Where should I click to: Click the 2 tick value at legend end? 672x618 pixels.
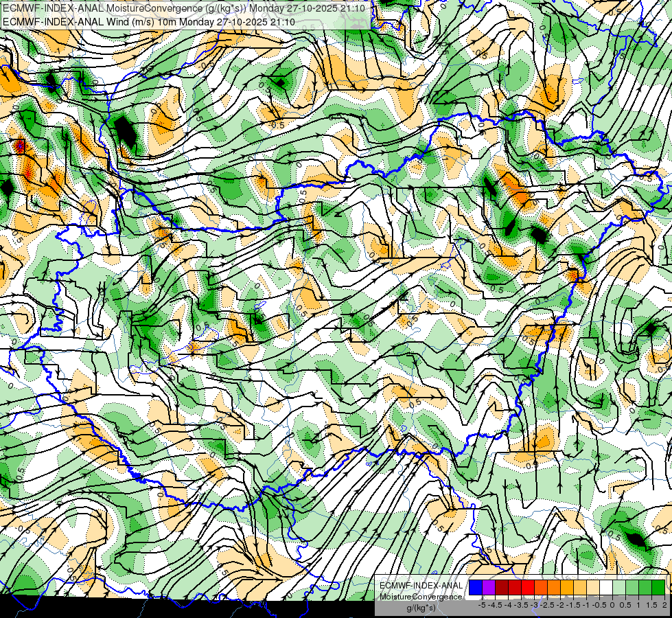point(664,605)
